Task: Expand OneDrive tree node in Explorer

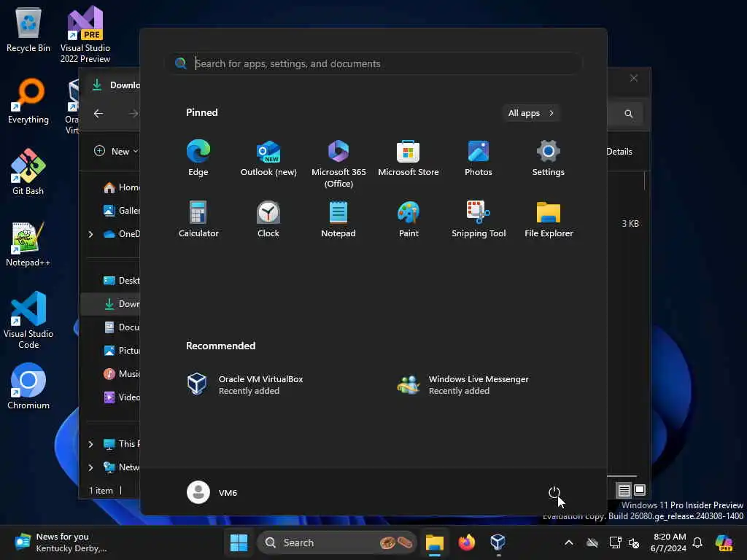Action: click(90, 234)
